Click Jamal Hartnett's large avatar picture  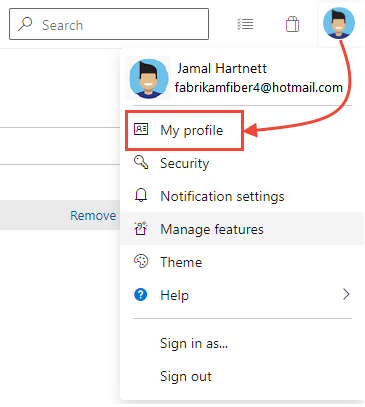[x=148, y=79]
